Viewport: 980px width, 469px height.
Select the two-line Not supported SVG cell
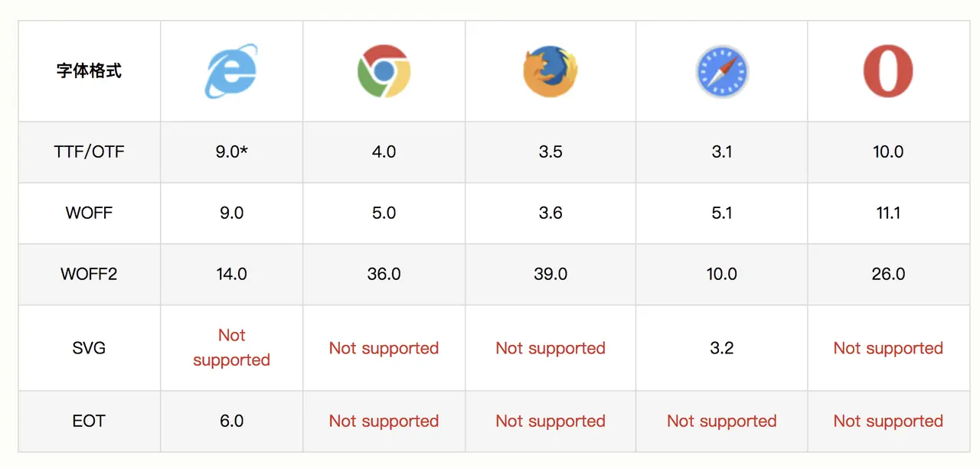tap(231, 348)
